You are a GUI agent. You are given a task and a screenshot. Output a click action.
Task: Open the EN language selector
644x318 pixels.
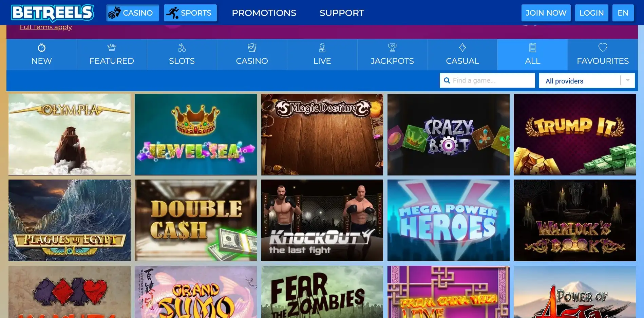tap(623, 13)
